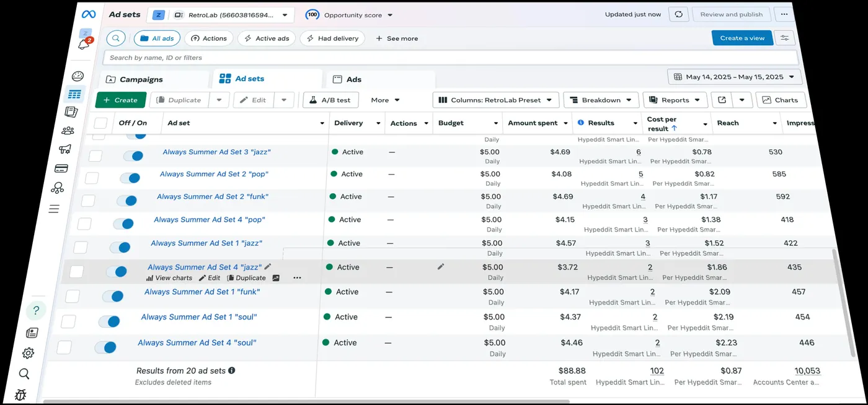This screenshot has width=868, height=405.
Task: Expand the More dropdown
Action: coord(385,100)
